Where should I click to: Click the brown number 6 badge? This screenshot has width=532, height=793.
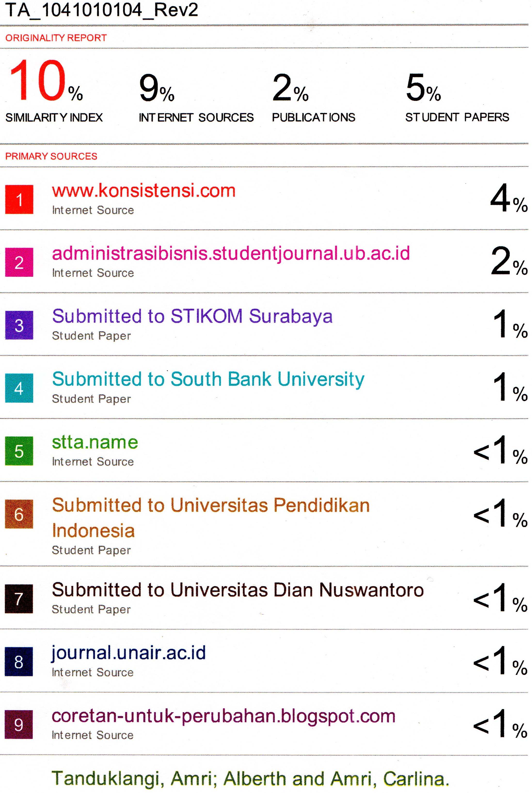[x=19, y=514]
